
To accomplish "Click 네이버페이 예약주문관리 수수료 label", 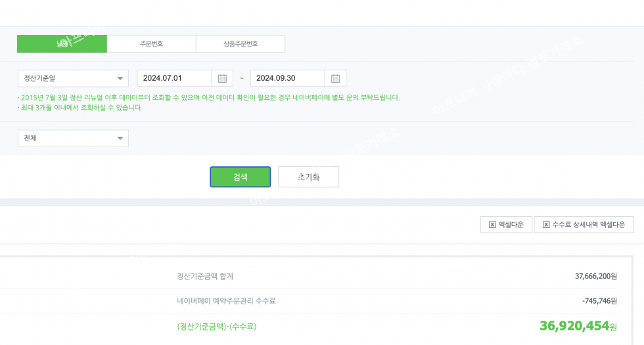I will (226, 301).
